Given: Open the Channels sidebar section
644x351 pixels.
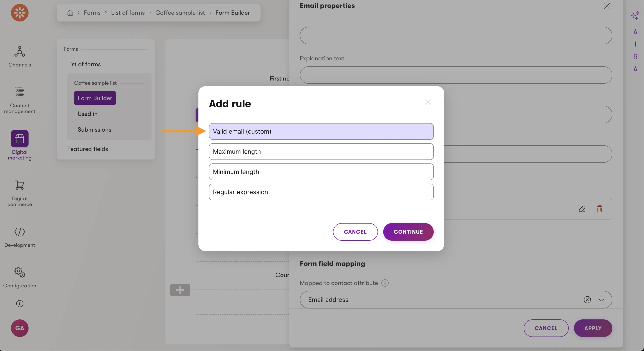Looking at the screenshot, I should point(20,56).
